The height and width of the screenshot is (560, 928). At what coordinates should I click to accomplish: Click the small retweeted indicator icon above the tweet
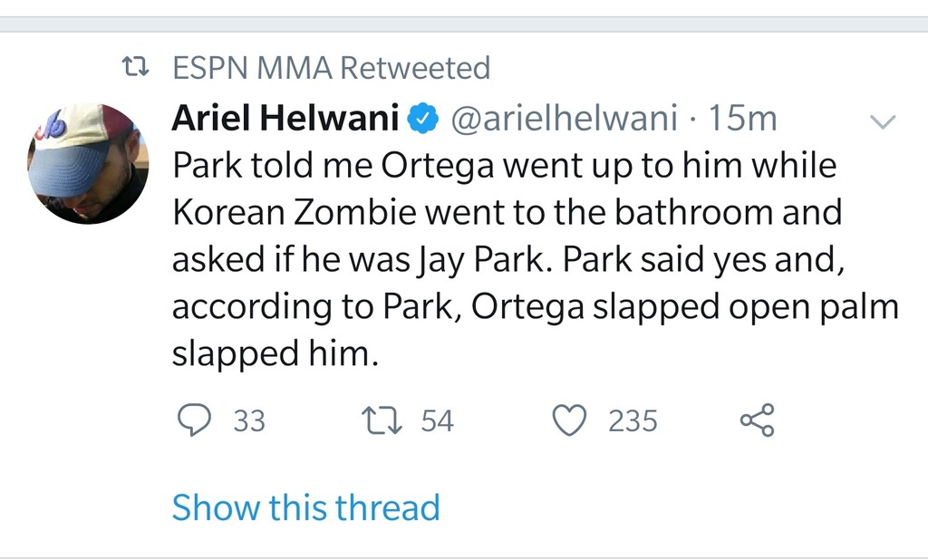(137, 67)
